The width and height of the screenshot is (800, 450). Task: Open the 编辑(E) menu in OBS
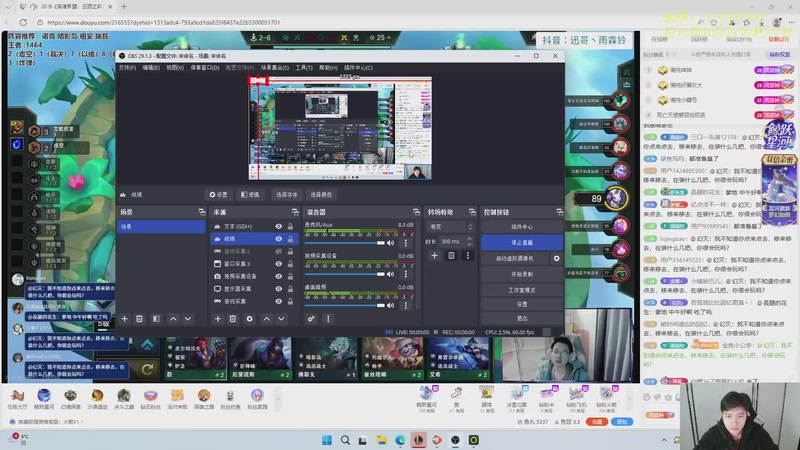[151, 68]
